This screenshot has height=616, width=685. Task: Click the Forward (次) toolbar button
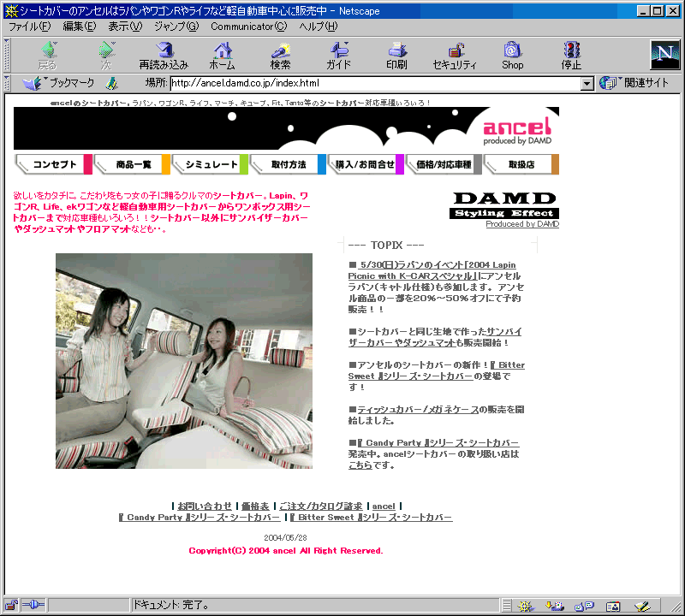tap(106, 56)
